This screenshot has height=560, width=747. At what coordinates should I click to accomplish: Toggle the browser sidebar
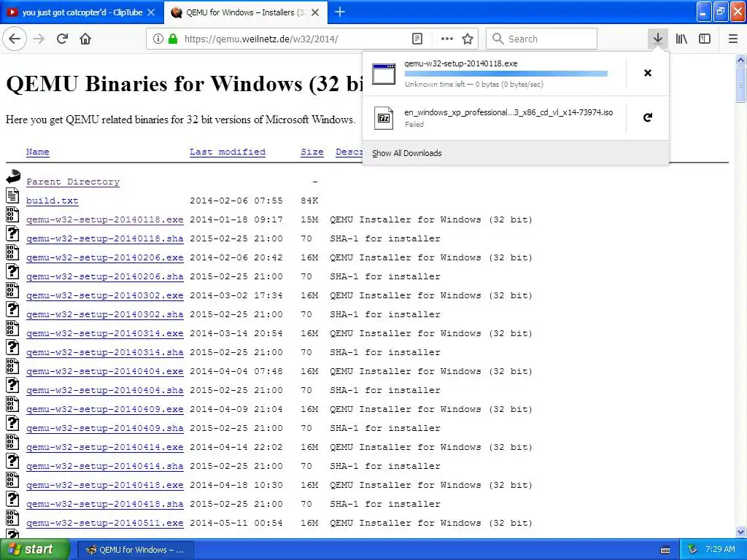click(x=705, y=39)
